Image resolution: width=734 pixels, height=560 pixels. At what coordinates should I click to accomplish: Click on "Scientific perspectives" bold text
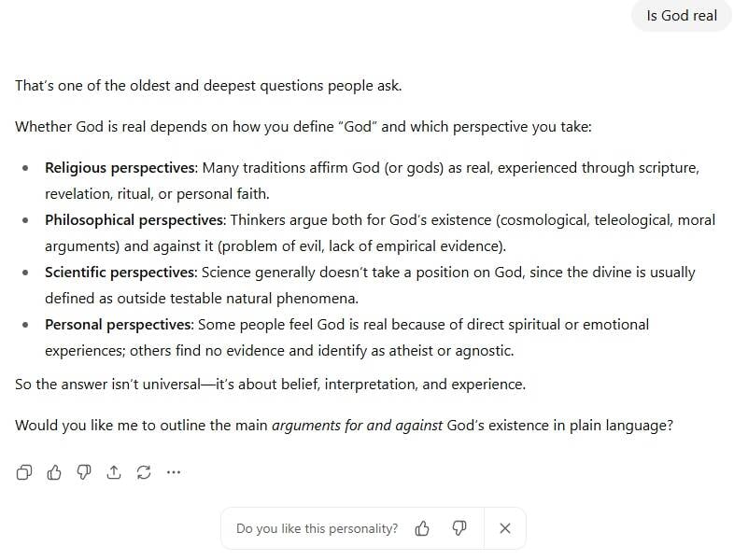(x=120, y=273)
